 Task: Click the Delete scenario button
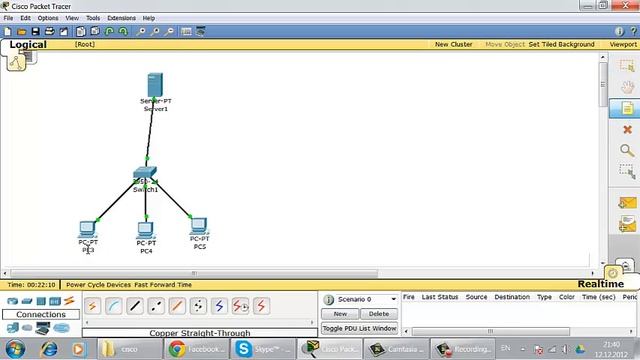[379, 314]
